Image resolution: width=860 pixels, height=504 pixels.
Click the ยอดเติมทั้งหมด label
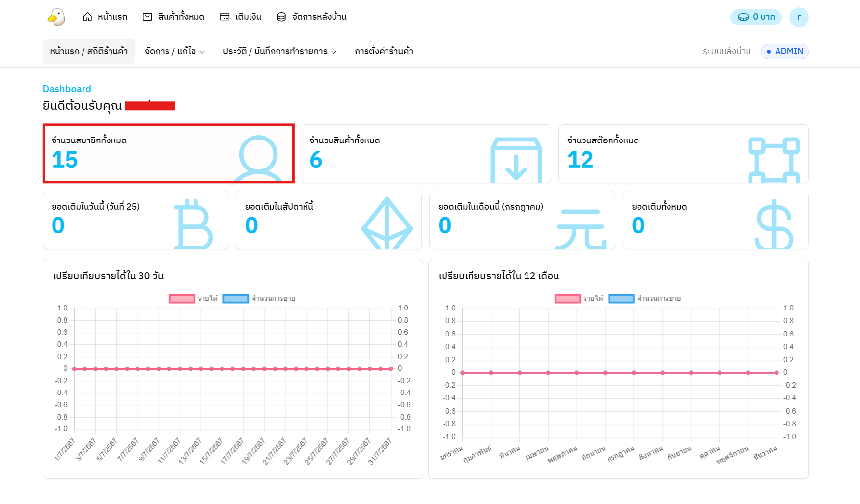pyautogui.click(x=660, y=207)
